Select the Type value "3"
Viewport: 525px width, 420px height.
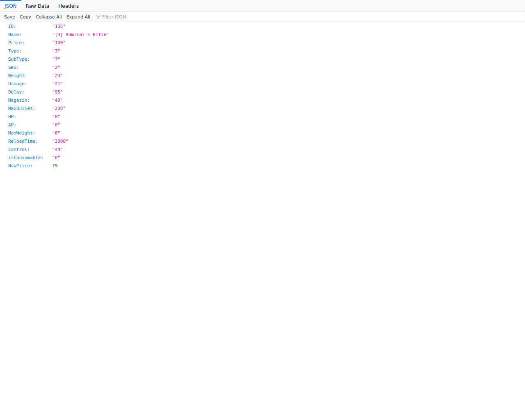[56, 51]
